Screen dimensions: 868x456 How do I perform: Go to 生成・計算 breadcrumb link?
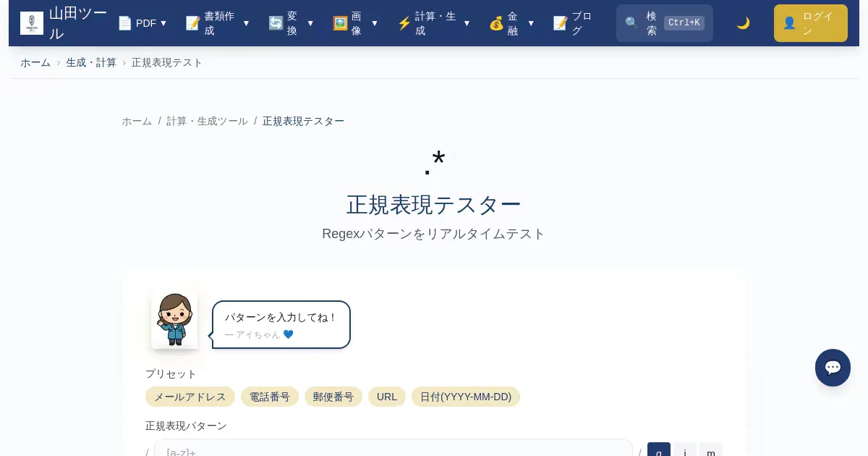tap(91, 62)
